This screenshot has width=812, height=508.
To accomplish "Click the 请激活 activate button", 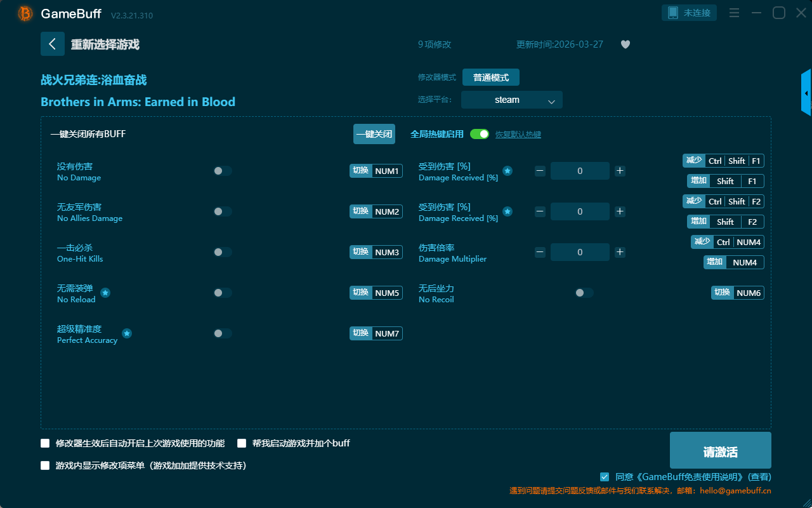I will (x=720, y=450).
